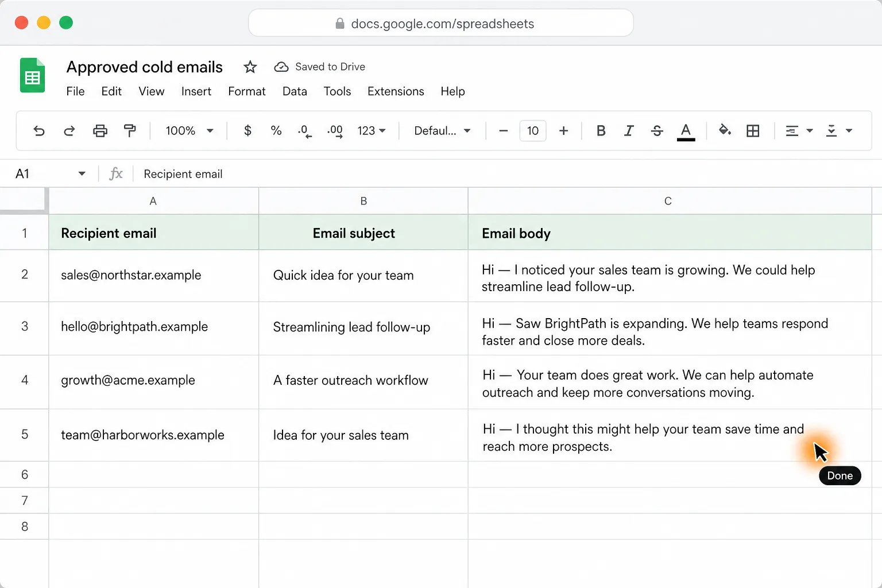Open the Format menu

tap(247, 91)
